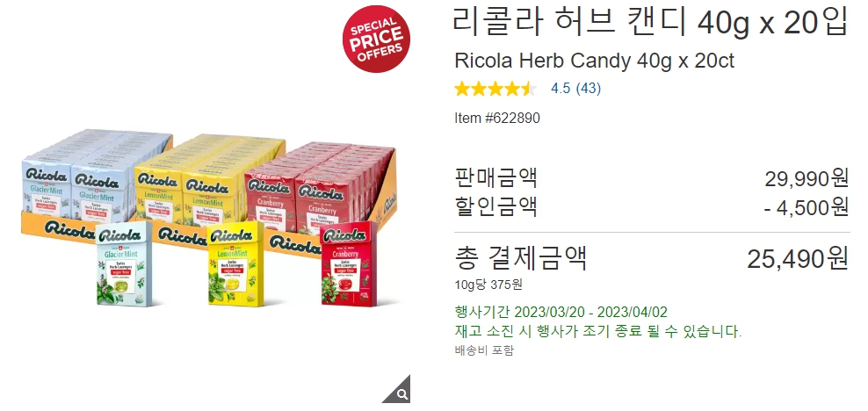Click the 판매금액 label
Image resolution: width=868 pixels, height=411 pixels.
pos(495,178)
